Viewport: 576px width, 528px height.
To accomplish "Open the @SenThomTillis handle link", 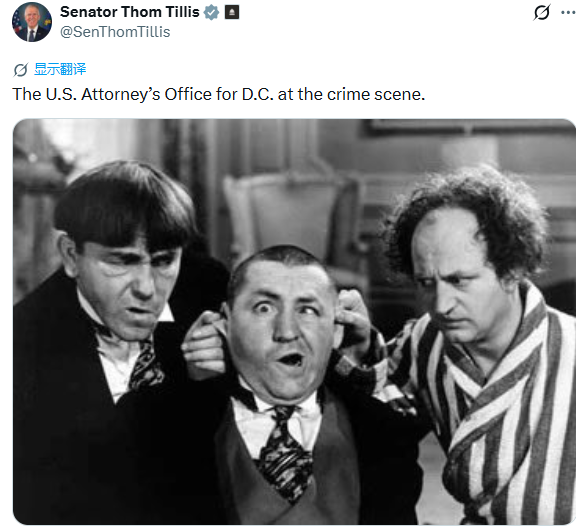I will (x=115, y=32).
